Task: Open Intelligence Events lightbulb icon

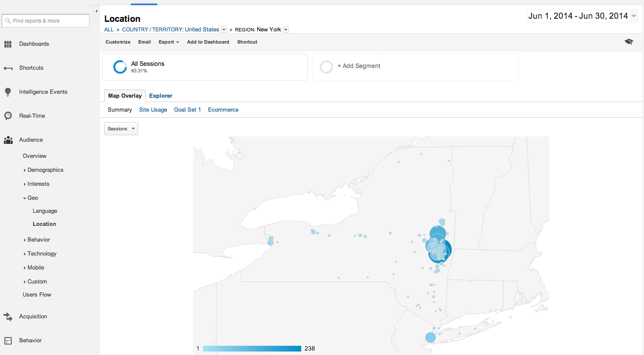Action: (x=8, y=92)
